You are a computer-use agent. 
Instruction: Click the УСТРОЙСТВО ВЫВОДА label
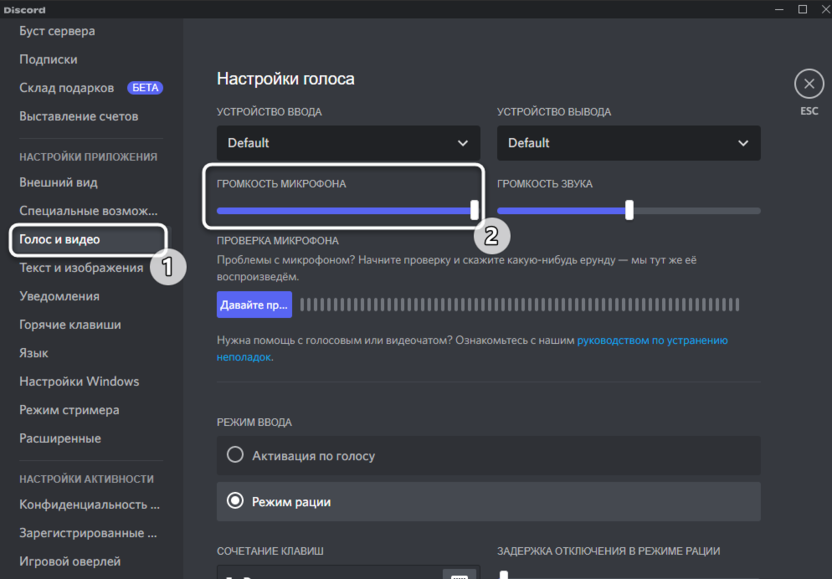point(554,112)
